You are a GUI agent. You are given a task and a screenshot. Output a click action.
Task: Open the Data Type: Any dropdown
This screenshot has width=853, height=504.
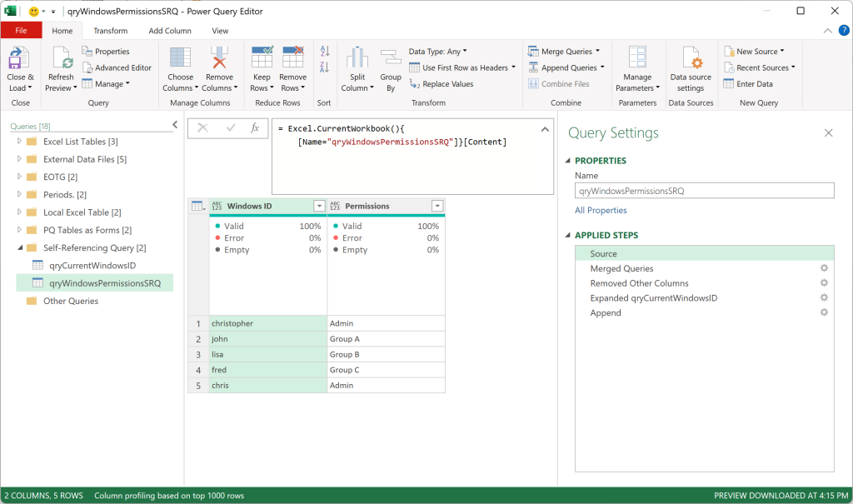pos(438,52)
